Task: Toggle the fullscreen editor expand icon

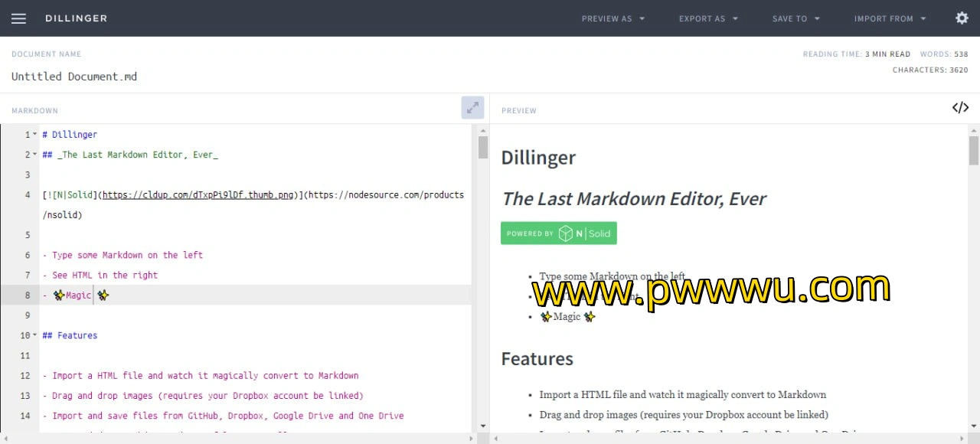Action: click(x=472, y=108)
